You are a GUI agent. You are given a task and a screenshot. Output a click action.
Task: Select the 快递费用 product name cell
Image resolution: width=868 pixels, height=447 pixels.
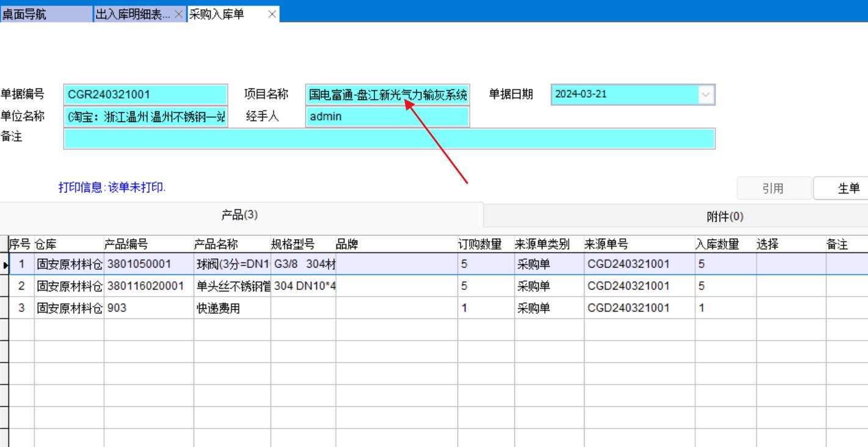click(232, 308)
